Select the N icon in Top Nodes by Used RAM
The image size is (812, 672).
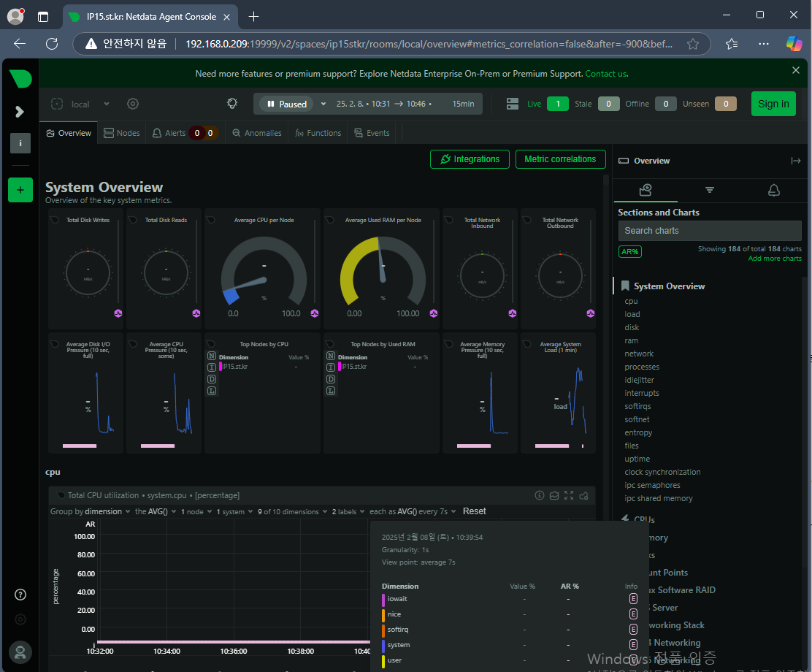coord(331,356)
